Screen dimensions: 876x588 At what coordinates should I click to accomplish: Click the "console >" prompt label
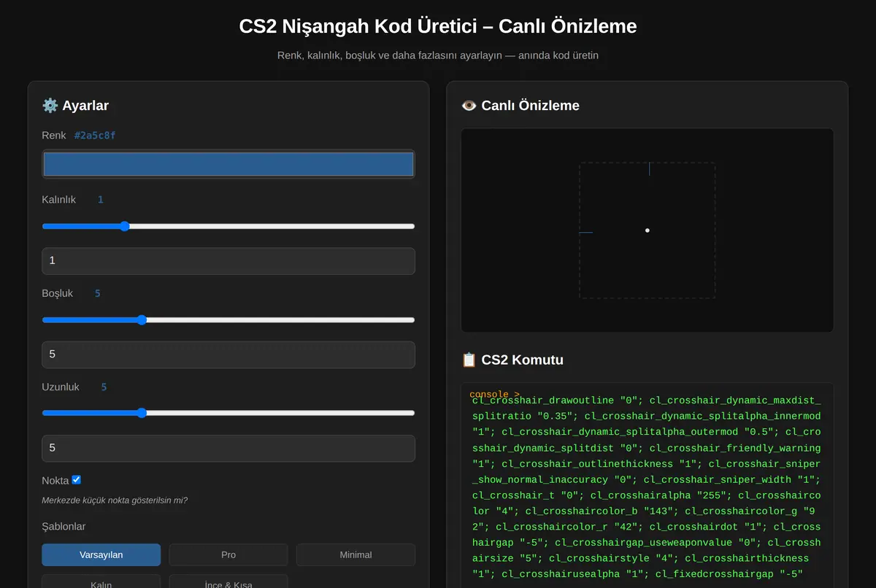click(494, 395)
